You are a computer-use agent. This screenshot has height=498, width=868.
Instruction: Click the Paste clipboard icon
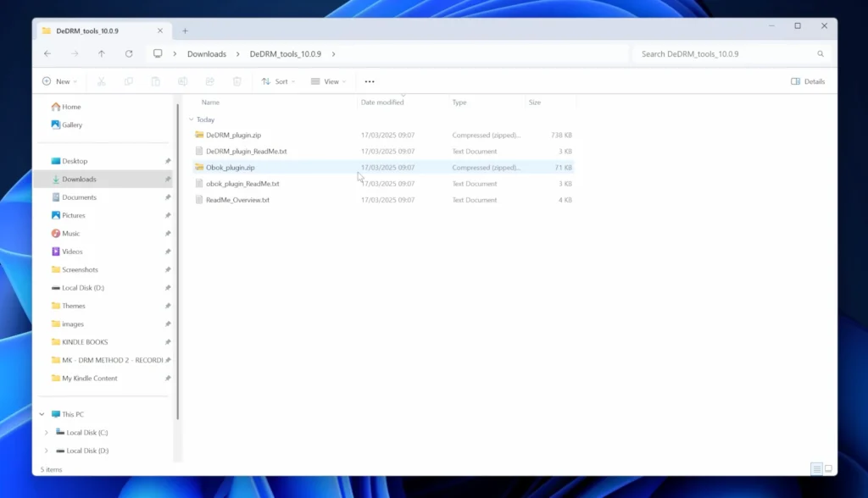point(156,81)
